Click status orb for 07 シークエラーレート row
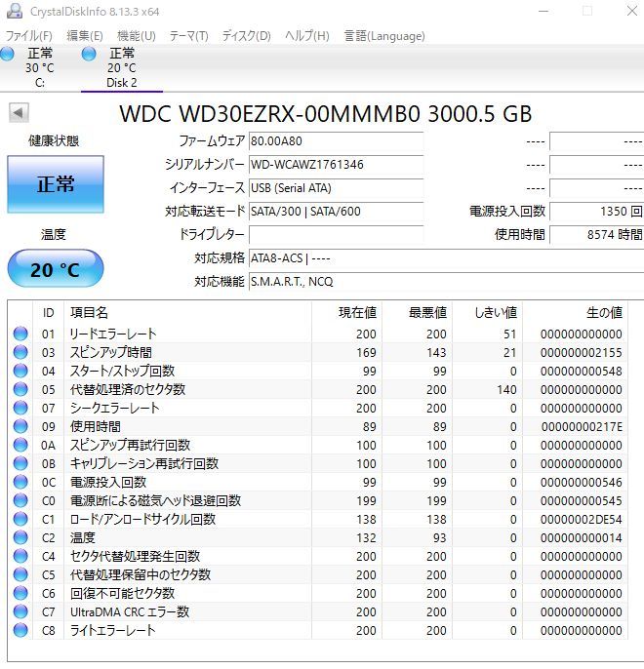 tap(20, 408)
